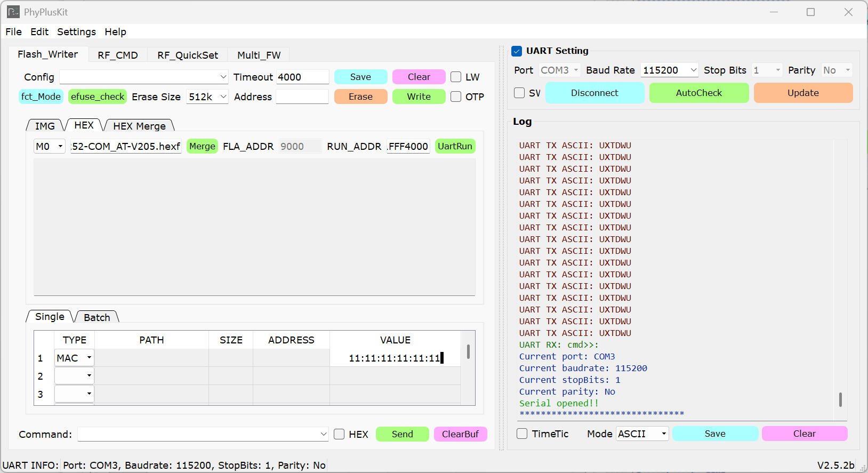Enable the TimeTic checkbox
The width and height of the screenshot is (868, 473).
pyautogui.click(x=522, y=434)
